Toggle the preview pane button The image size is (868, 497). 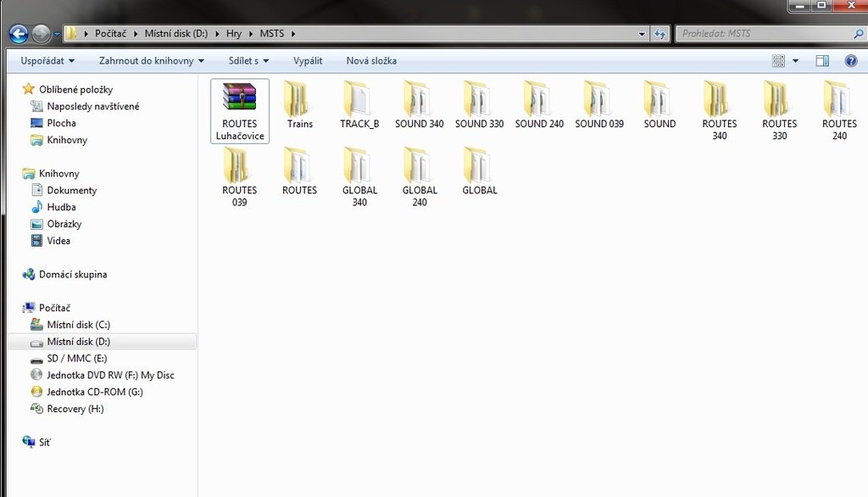pyautogui.click(x=821, y=61)
